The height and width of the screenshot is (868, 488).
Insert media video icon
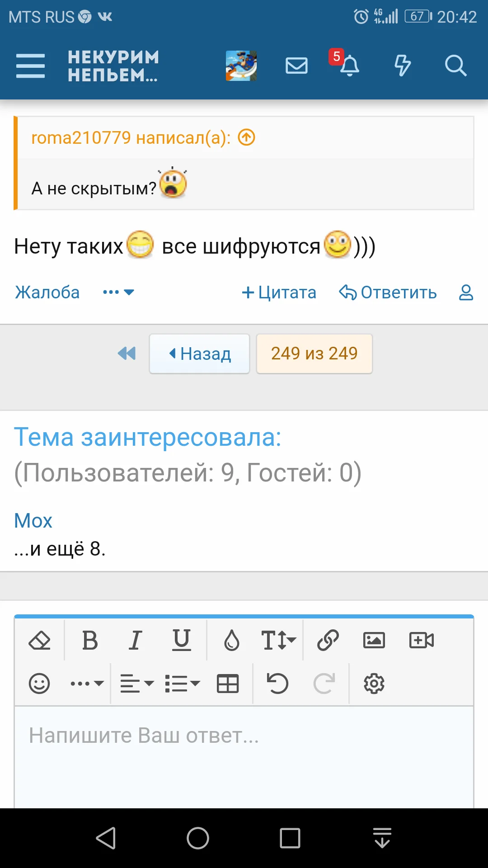[422, 640]
